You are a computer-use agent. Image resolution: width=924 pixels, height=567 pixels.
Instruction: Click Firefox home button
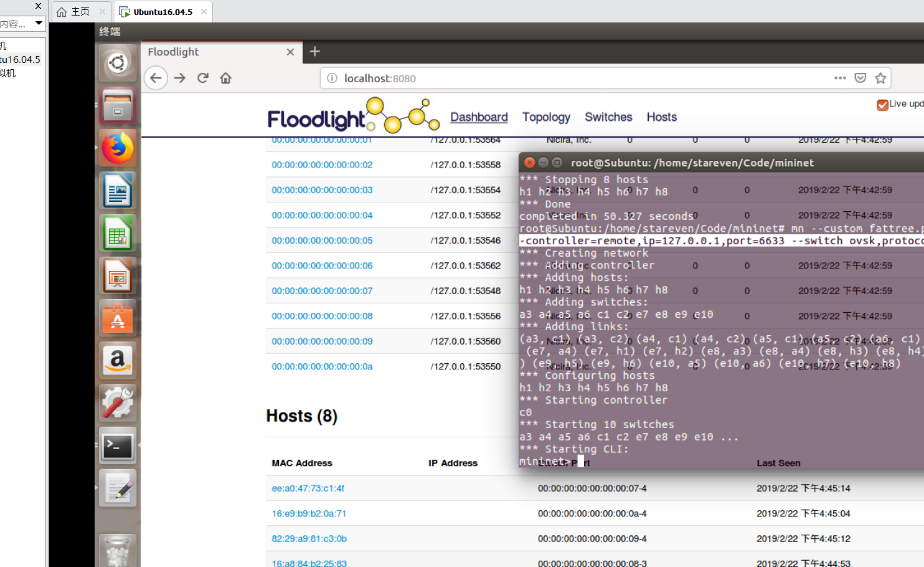pyautogui.click(x=225, y=78)
